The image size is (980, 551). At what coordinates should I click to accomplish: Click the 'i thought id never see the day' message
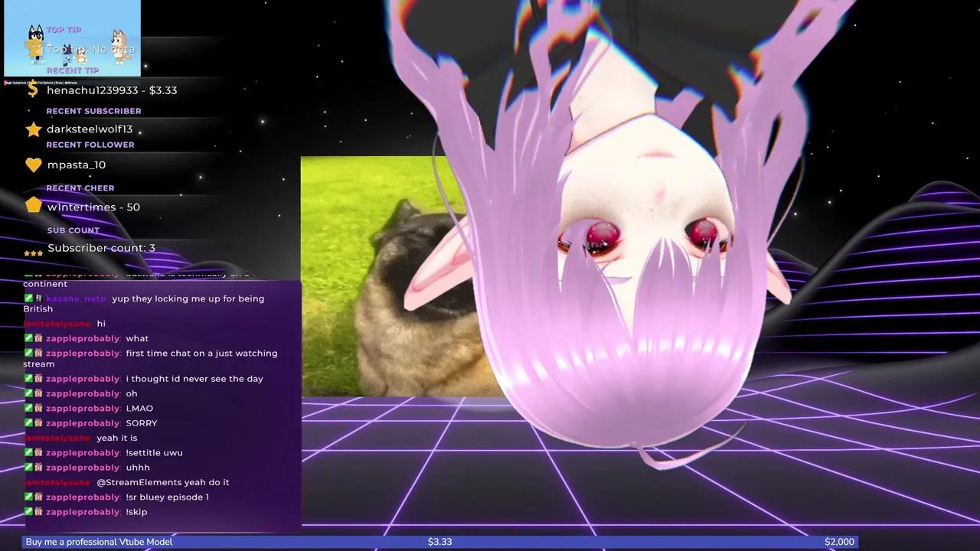point(194,379)
